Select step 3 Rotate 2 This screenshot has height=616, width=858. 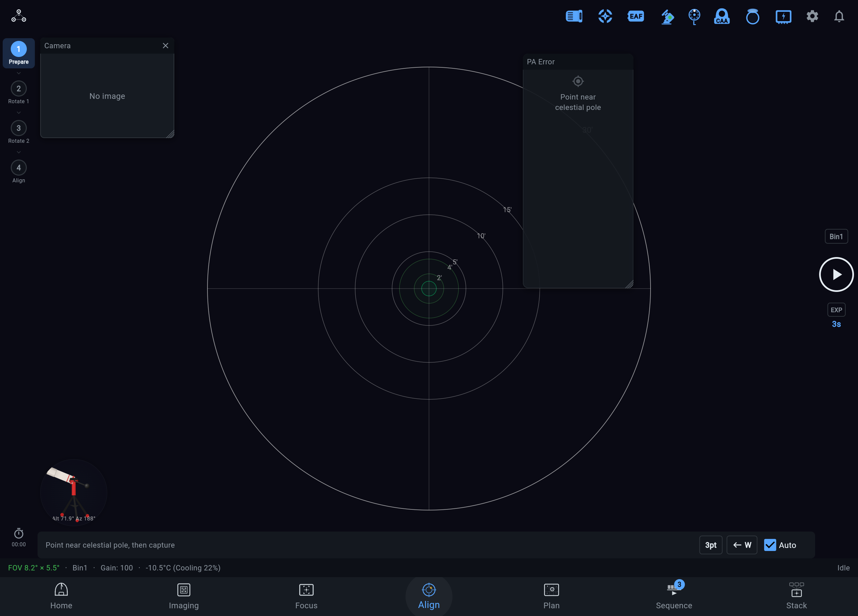click(18, 132)
